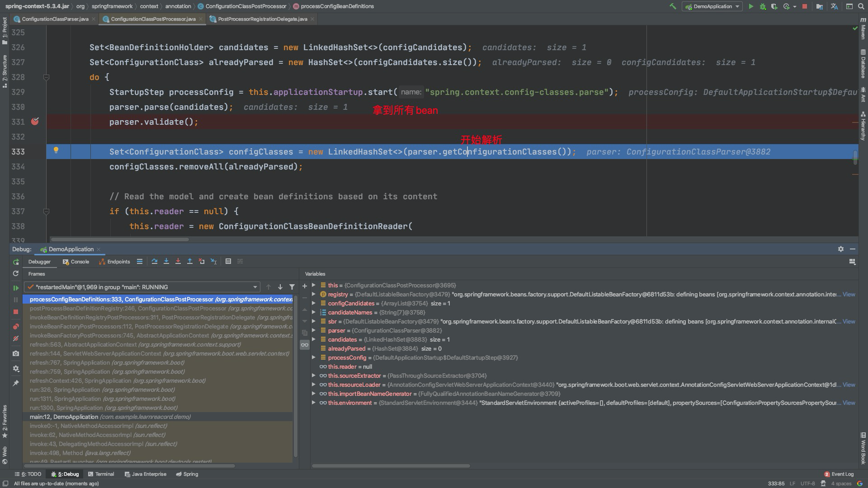Open View Breakpoints in debug sidebar

[x=16, y=326]
